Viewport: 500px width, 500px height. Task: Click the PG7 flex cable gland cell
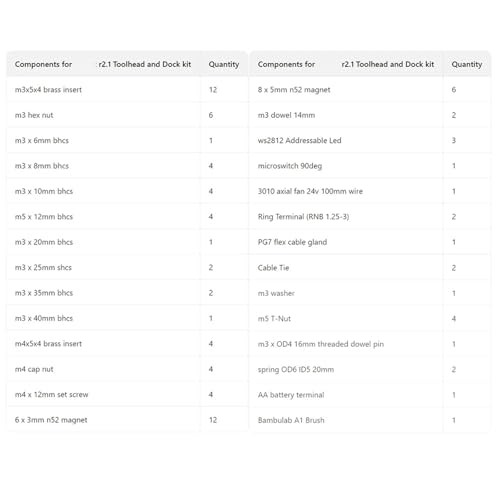[x=347, y=242]
